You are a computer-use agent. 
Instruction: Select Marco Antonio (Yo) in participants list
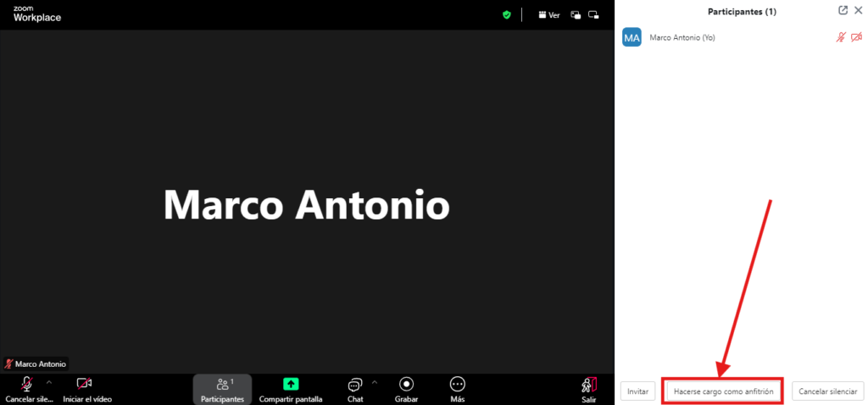point(682,37)
